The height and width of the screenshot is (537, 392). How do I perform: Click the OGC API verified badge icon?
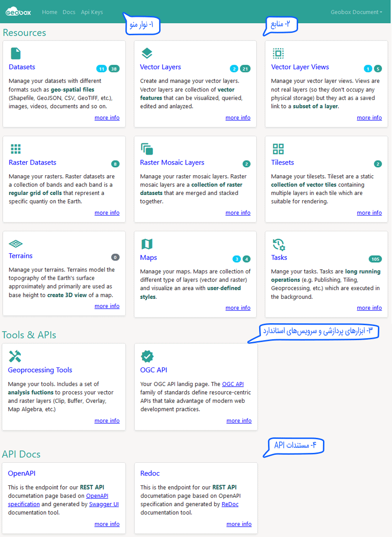point(147,356)
